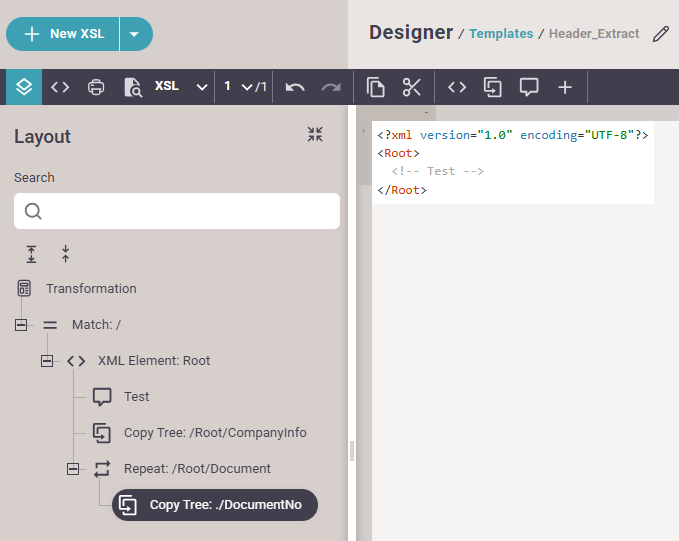The image size is (679, 541).
Task: Click the New XSL button
Action: coord(64,34)
